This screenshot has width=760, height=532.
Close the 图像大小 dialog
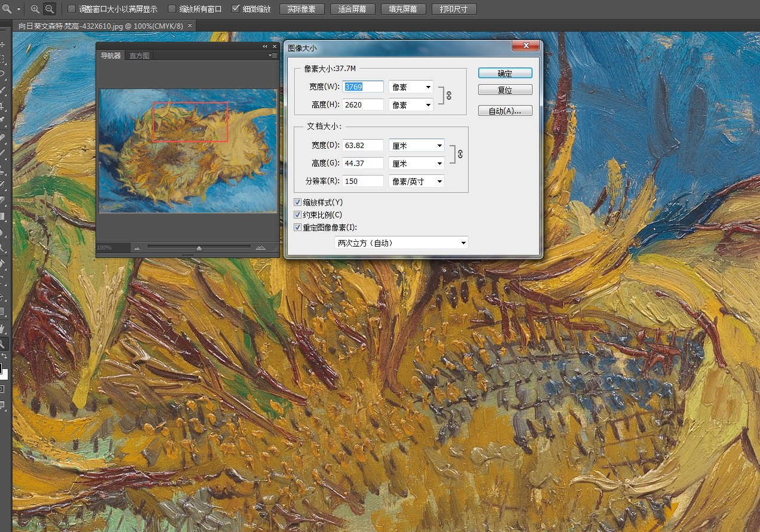coord(526,45)
